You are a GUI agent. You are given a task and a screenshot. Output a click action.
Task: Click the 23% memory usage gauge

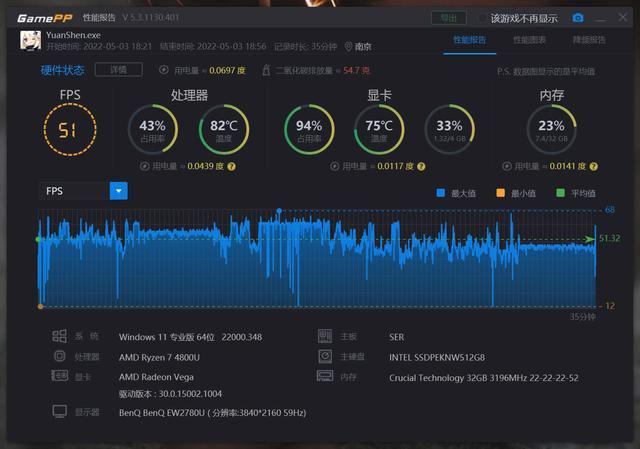pyautogui.click(x=551, y=129)
